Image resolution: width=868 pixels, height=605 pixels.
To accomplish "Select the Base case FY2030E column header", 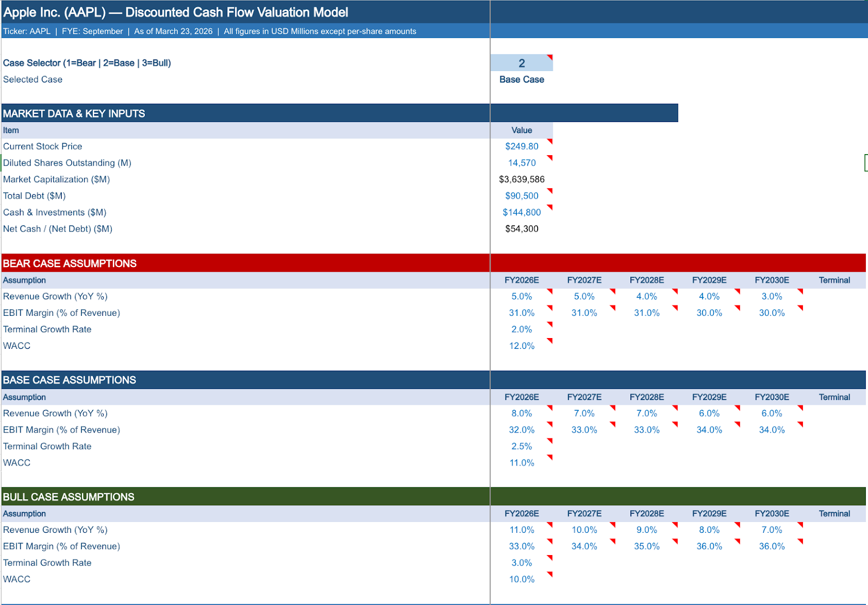I will (x=772, y=397).
